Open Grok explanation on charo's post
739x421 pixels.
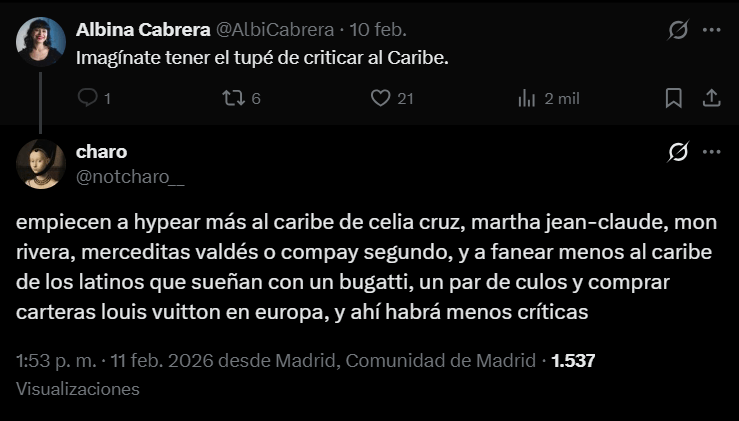[678, 152]
